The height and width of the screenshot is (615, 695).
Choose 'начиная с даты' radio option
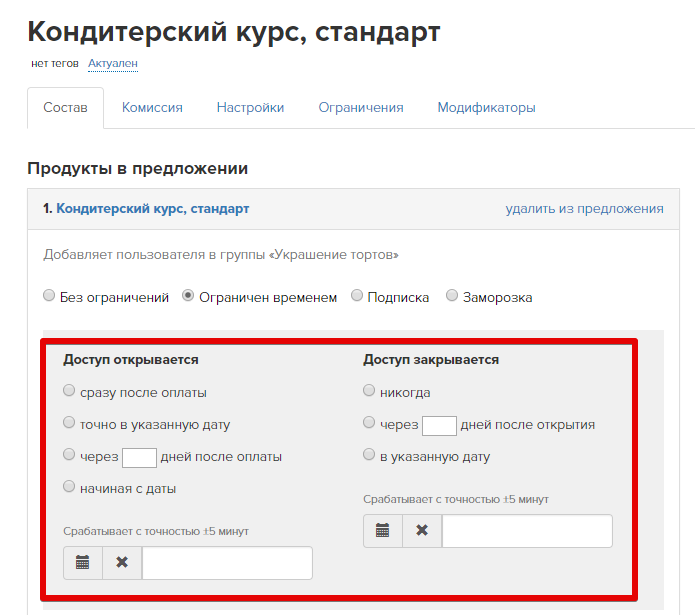click(69, 487)
